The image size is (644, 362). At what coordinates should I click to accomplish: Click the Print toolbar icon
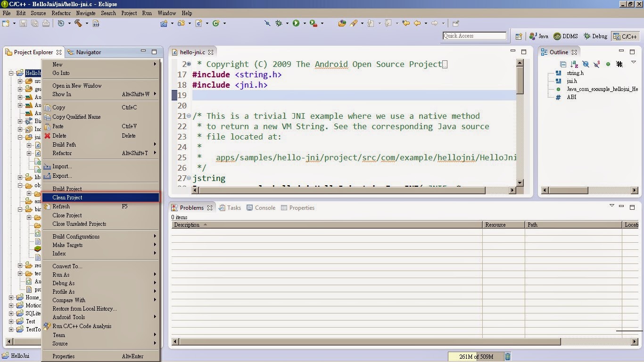(46, 23)
